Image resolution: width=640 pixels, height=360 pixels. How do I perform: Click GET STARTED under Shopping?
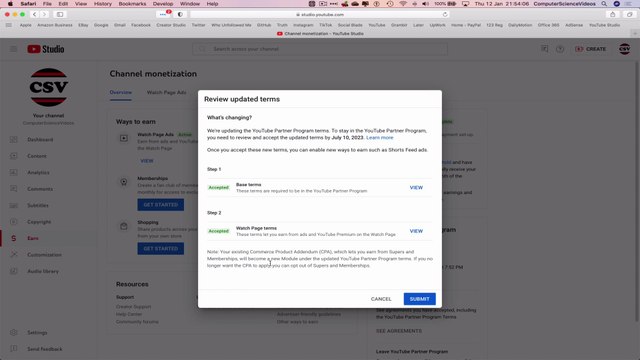pyautogui.click(x=160, y=249)
